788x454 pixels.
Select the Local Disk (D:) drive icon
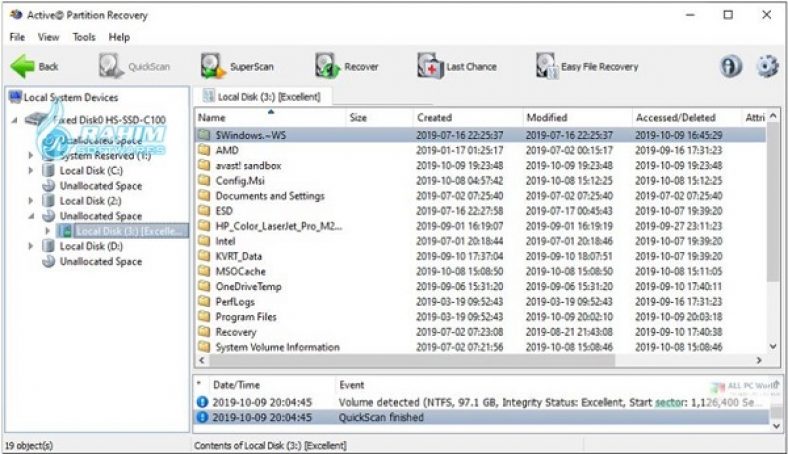[48, 246]
